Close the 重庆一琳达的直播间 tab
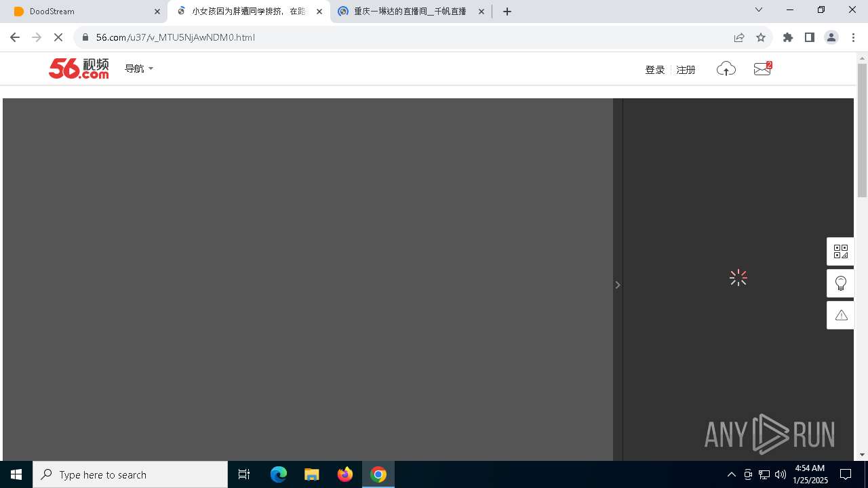Viewport: 868px width, 488px height. pos(481,12)
